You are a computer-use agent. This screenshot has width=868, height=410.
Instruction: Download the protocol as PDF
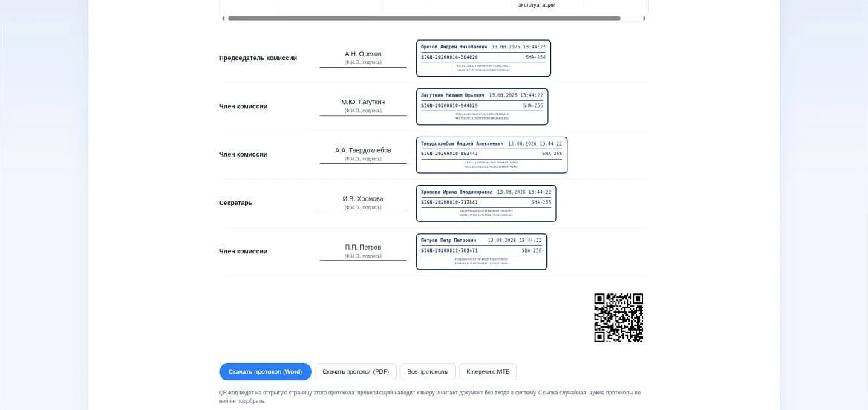pyautogui.click(x=356, y=372)
